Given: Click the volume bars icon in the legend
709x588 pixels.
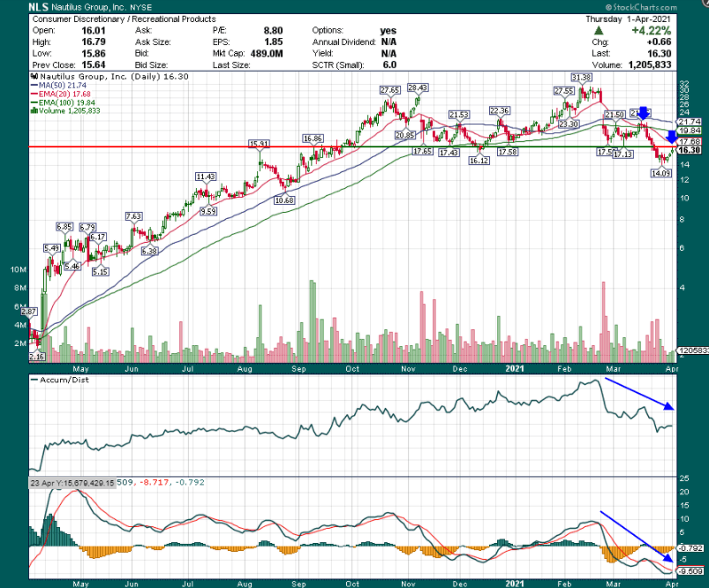Looking at the screenshot, I should click(x=34, y=111).
